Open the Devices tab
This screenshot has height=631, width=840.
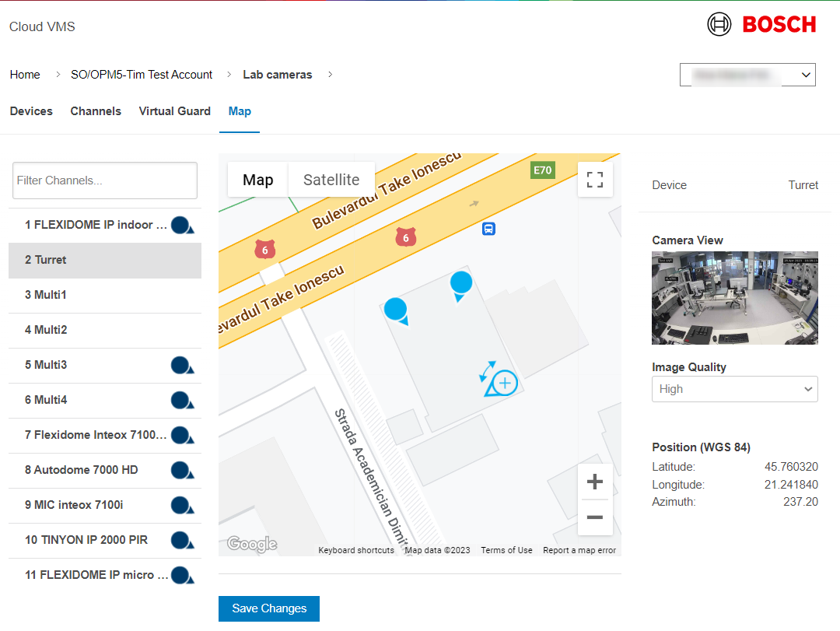coord(31,111)
